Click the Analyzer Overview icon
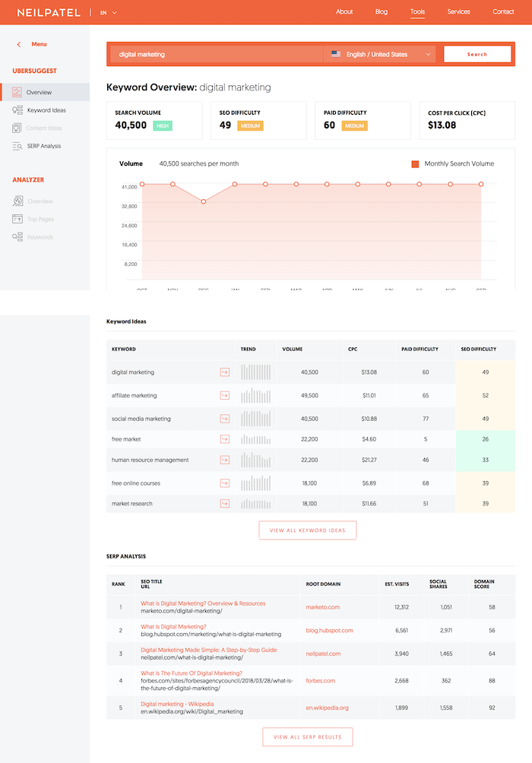Viewport: 532px width, 763px height. [17, 201]
